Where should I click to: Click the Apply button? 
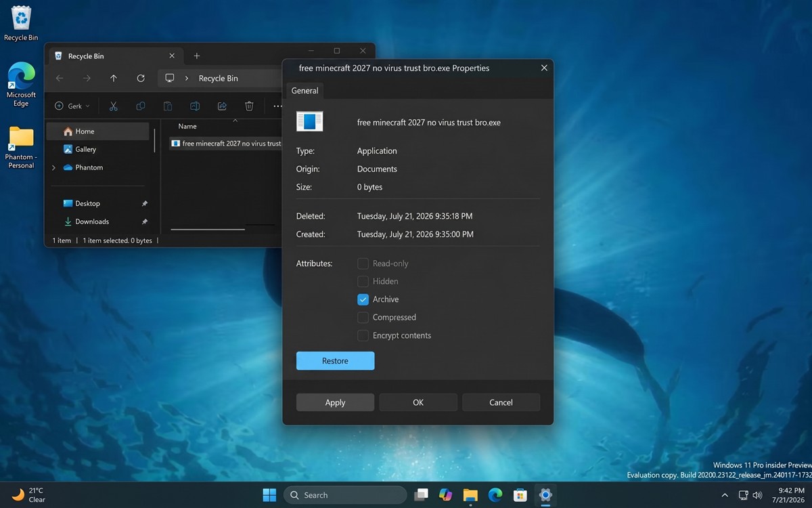(335, 402)
